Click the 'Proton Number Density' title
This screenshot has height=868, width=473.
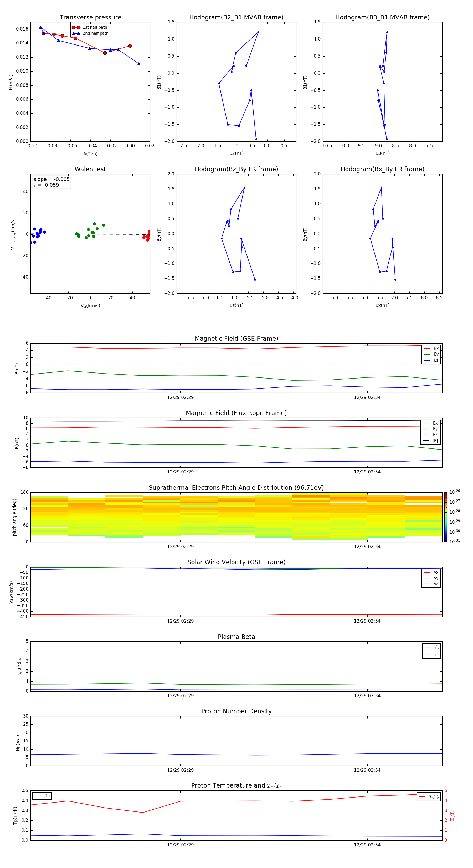tap(236, 711)
